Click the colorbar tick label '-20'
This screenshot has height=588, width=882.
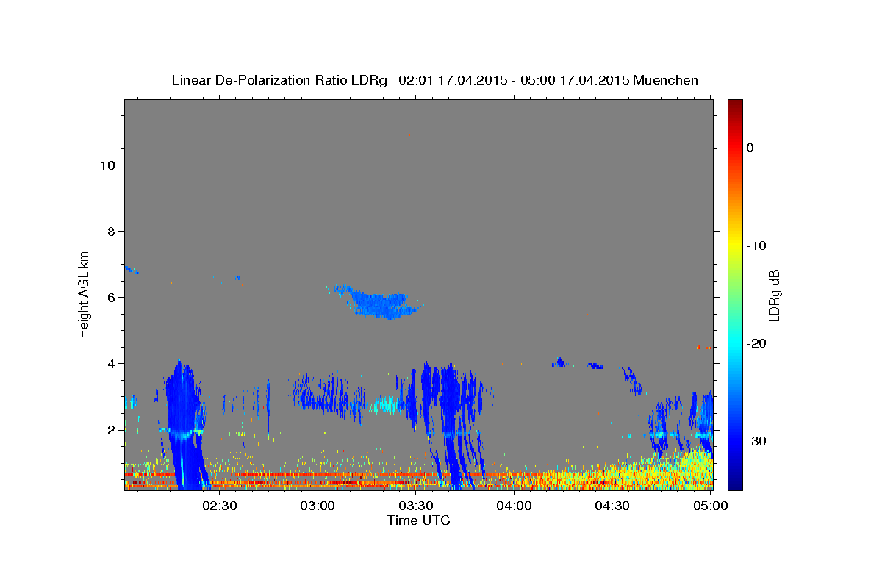[756, 343]
